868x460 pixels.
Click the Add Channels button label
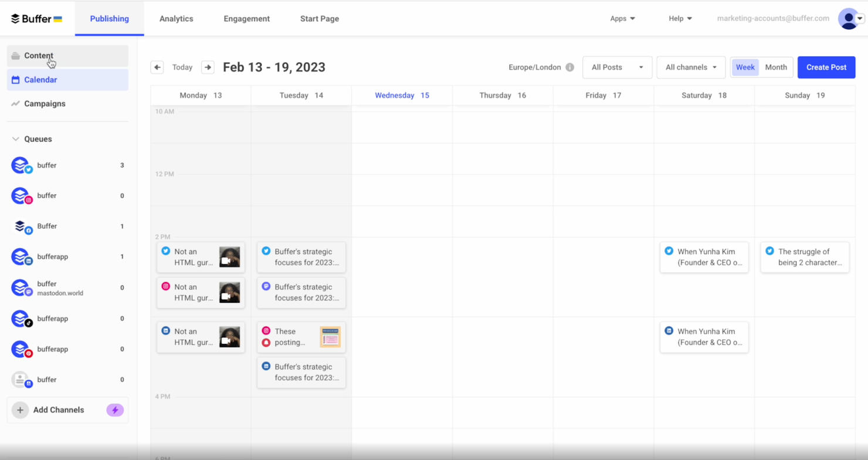coord(59,410)
